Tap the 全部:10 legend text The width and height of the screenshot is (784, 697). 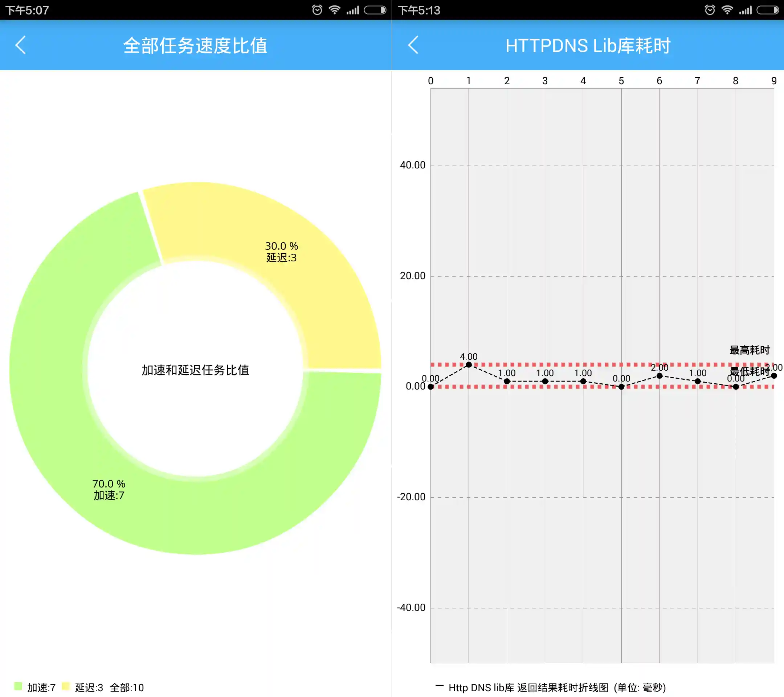tap(127, 688)
